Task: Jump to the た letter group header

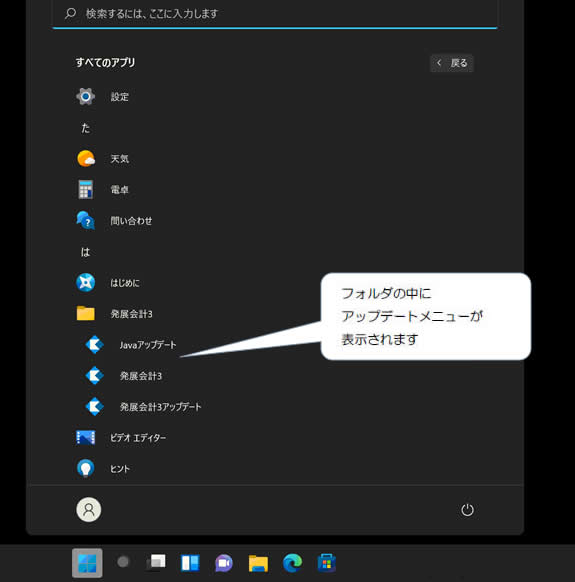Action: coord(86,128)
